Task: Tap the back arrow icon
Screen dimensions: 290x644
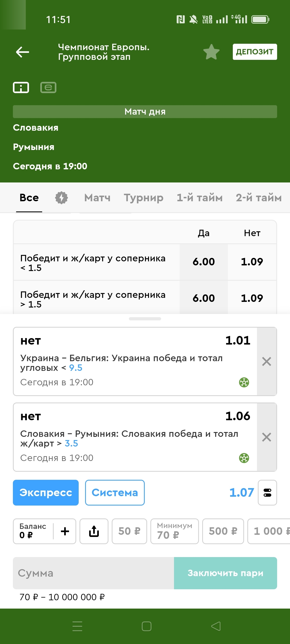Action: [23, 52]
